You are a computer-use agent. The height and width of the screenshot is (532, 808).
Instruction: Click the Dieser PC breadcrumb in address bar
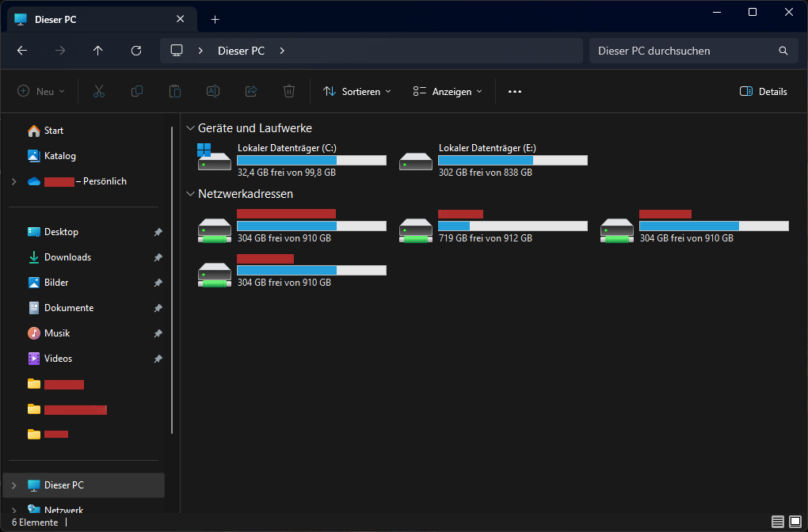tap(241, 51)
